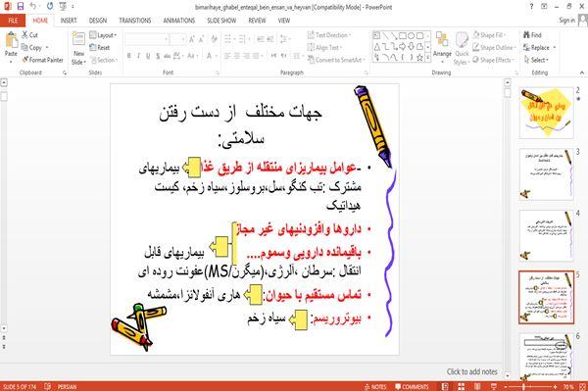Expand the shapes gallery More arrow
The height and width of the screenshot is (391, 588).
click(x=428, y=57)
